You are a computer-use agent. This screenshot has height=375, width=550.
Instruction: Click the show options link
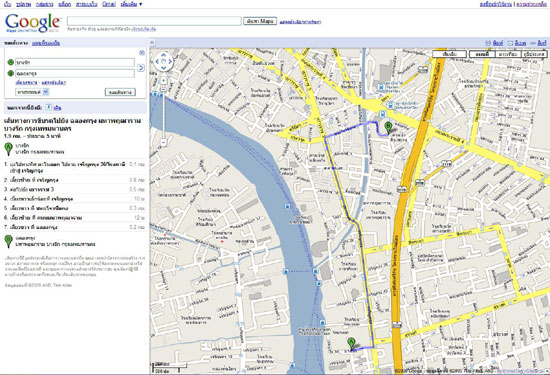pyautogui.click(x=54, y=82)
